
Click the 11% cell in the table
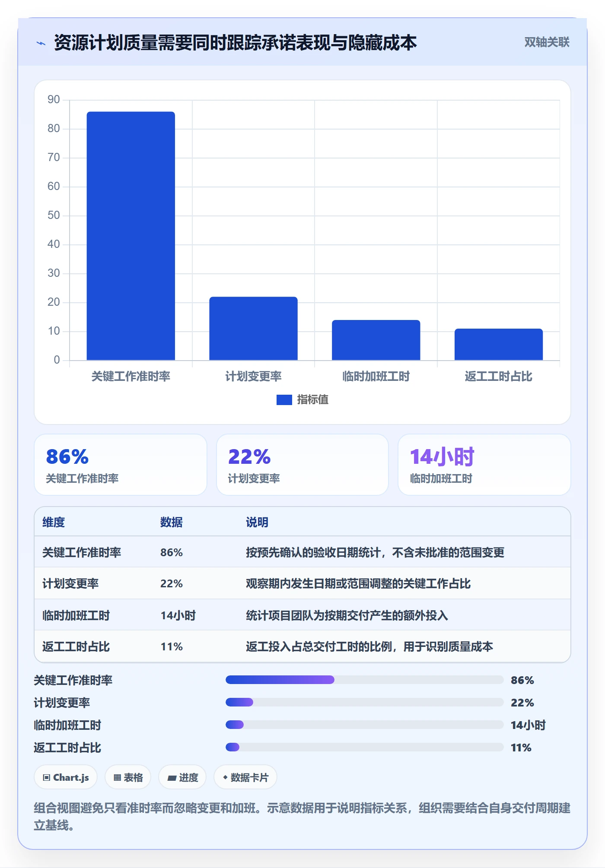(x=172, y=647)
